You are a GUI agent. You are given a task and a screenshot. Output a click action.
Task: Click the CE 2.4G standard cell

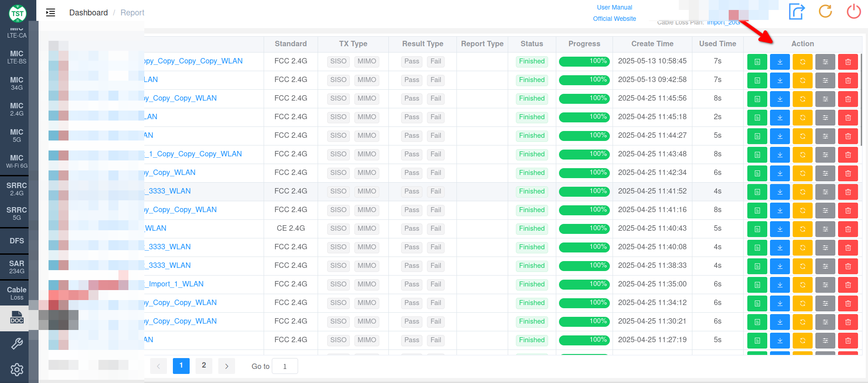pyautogui.click(x=291, y=228)
